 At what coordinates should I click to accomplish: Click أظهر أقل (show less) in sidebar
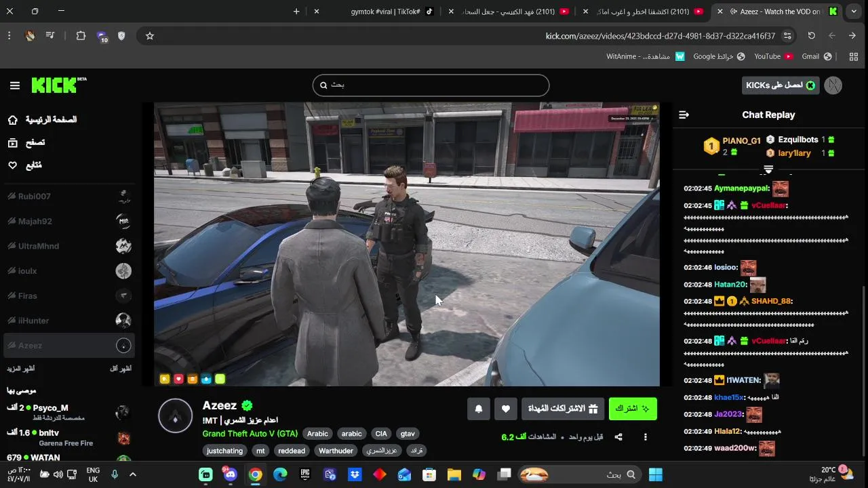click(x=121, y=369)
